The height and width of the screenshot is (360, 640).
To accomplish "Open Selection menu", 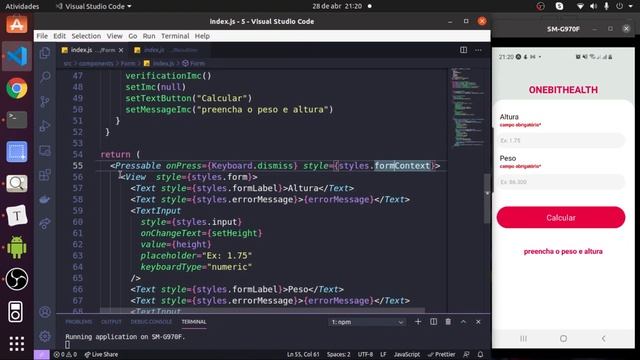I will (x=86, y=36).
